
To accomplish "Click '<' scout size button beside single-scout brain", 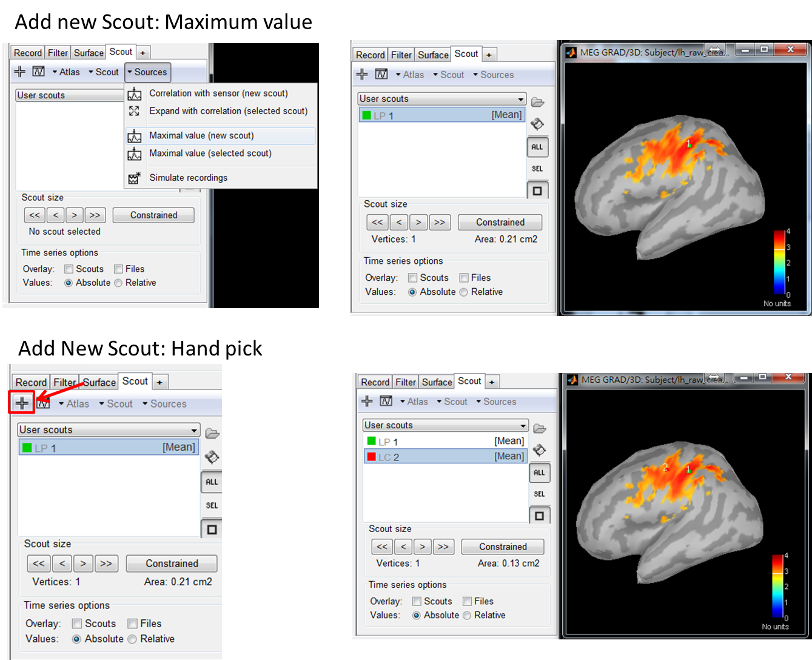I will point(398,223).
